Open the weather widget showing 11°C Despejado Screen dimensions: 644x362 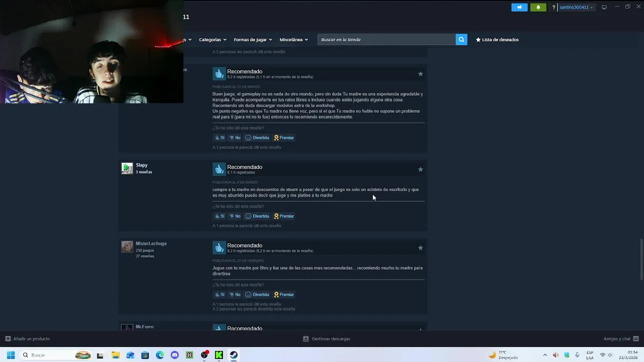[503, 355]
